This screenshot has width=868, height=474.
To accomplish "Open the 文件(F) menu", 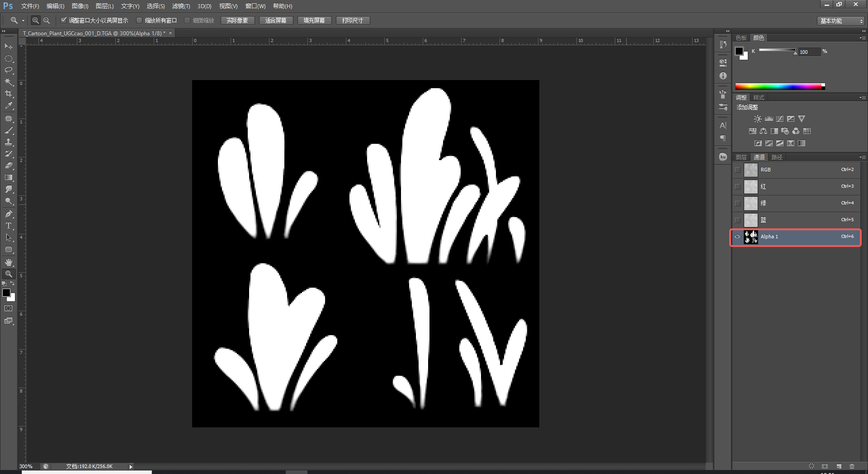I will click(x=30, y=6).
